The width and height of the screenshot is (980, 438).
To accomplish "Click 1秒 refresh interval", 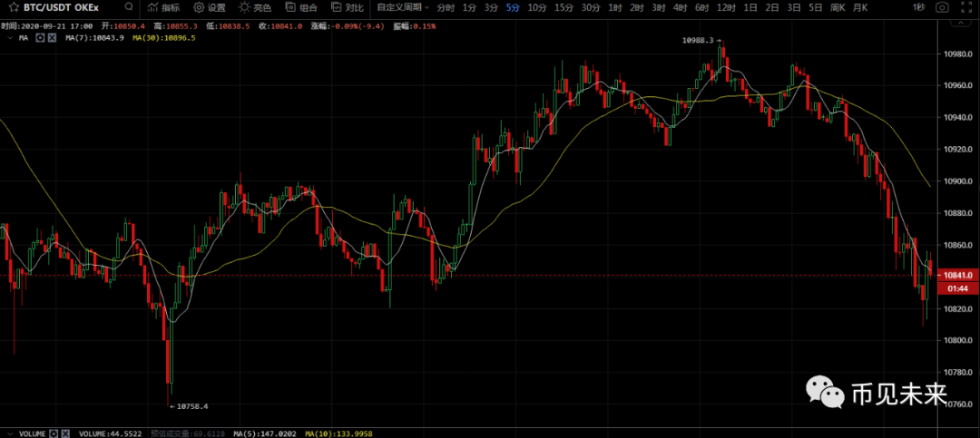I will pyautogui.click(x=918, y=7).
